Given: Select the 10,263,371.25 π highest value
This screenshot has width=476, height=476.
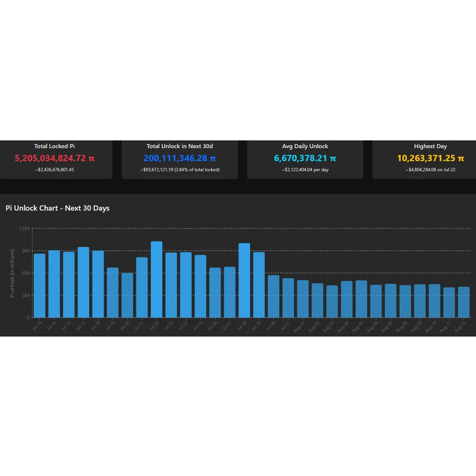Looking at the screenshot, I should click(x=430, y=158).
